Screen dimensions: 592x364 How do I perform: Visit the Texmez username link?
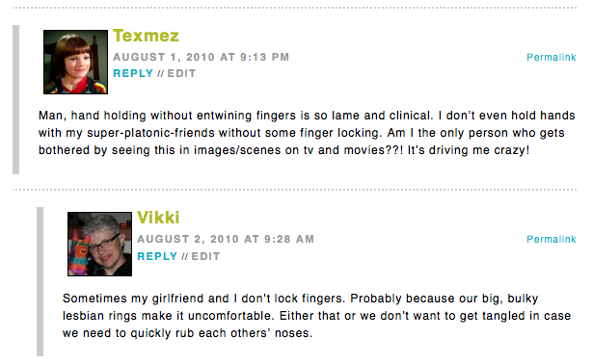146,36
